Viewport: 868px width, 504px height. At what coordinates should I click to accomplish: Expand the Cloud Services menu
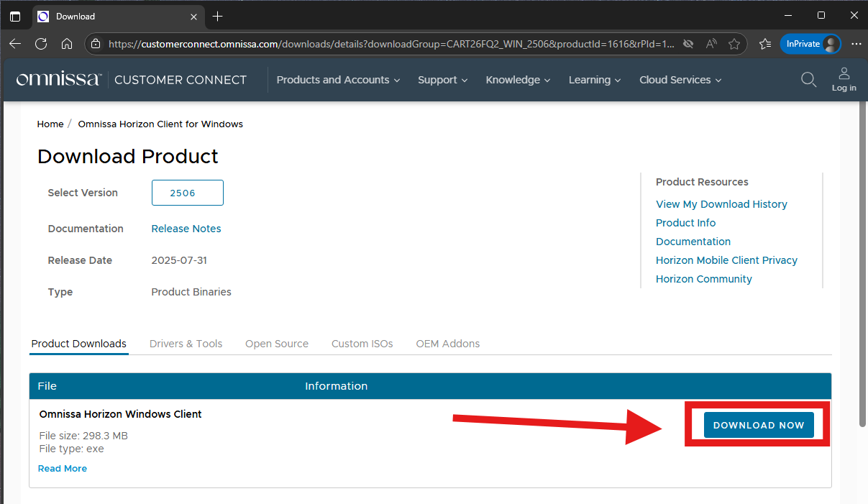click(680, 80)
